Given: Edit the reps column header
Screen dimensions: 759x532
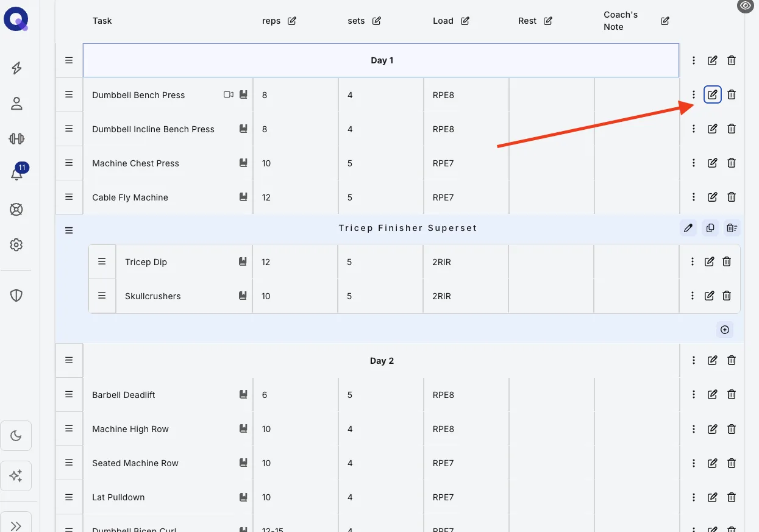Looking at the screenshot, I should coord(292,21).
